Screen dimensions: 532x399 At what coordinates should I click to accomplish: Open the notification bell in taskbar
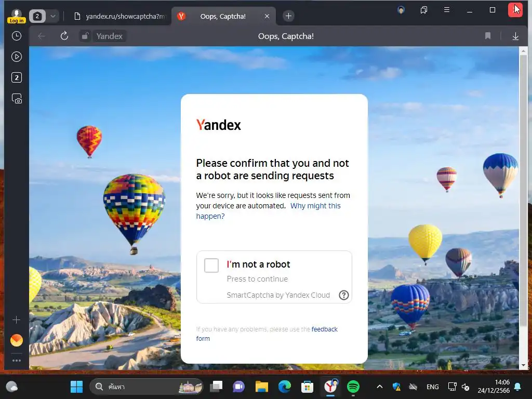[518, 387]
